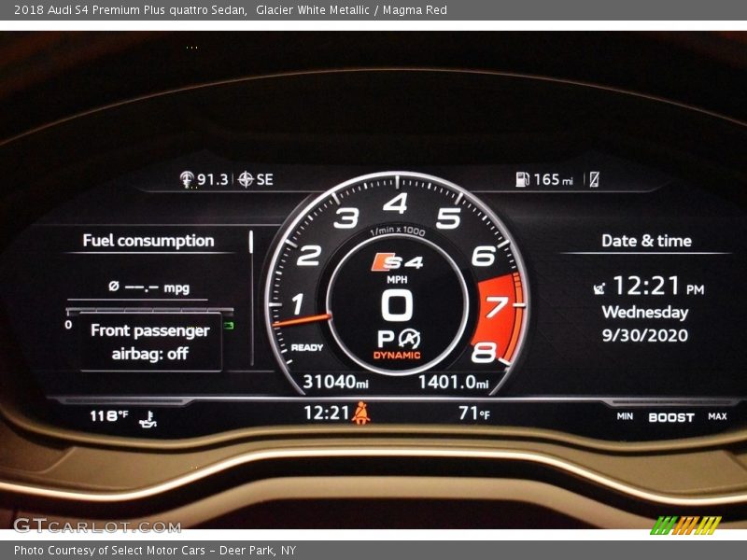The width and height of the screenshot is (747, 560).
Task: Click the average mpg readout
Action: pyautogui.click(x=149, y=287)
